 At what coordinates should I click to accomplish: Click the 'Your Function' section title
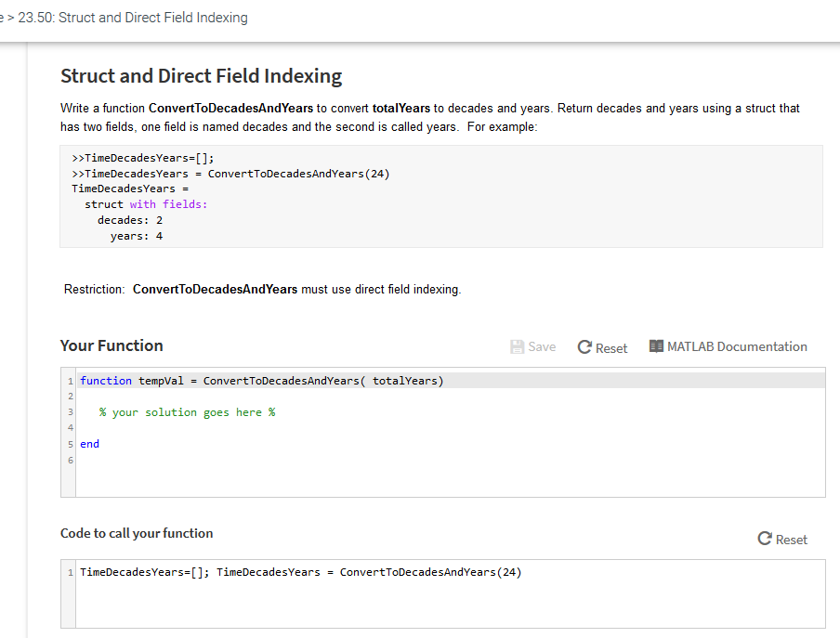tap(112, 345)
